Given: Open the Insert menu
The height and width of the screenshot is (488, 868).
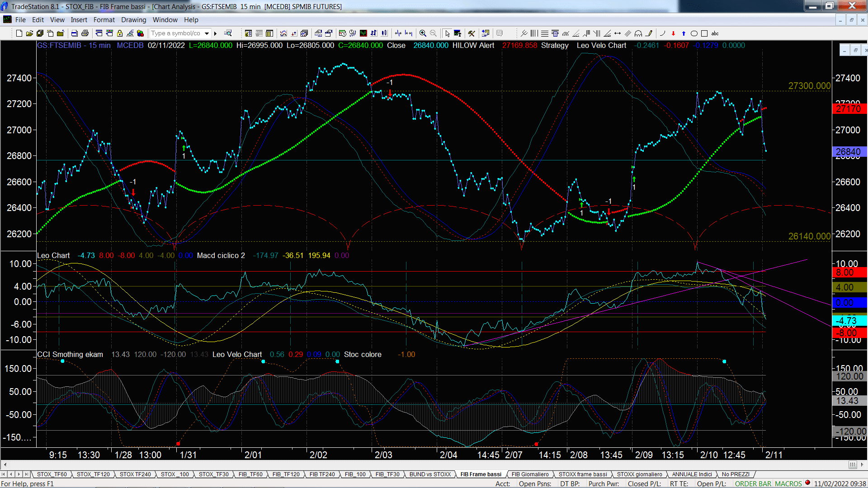Looking at the screenshot, I should (79, 20).
